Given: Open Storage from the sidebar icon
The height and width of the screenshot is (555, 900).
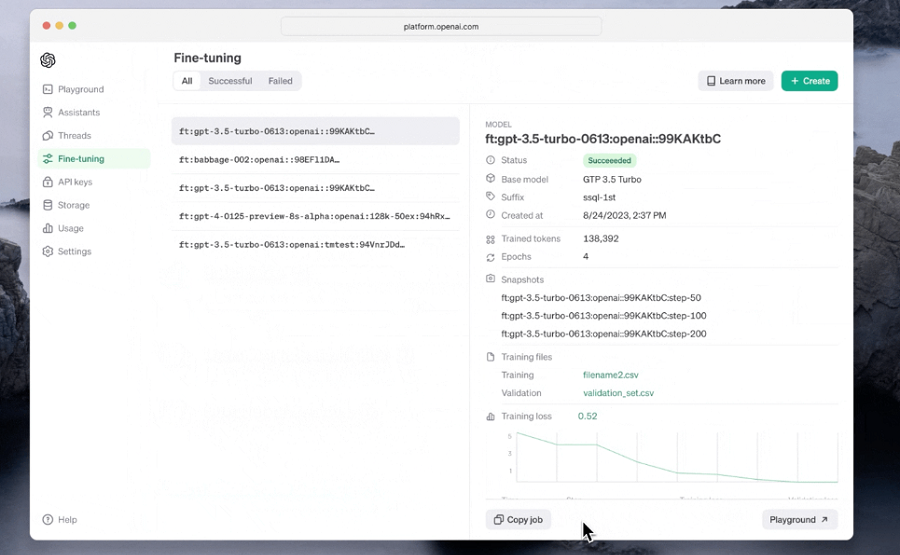Looking at the screenshot, I should [48, 205].
